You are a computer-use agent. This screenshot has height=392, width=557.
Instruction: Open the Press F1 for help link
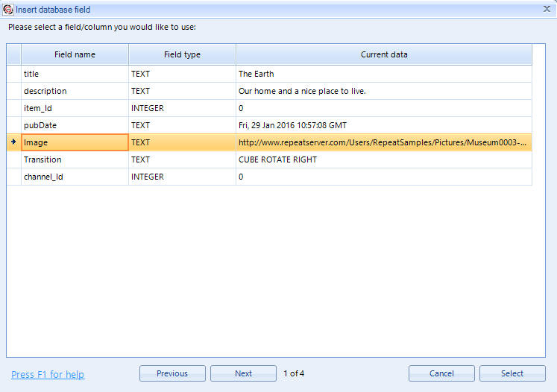click(48, 375)
